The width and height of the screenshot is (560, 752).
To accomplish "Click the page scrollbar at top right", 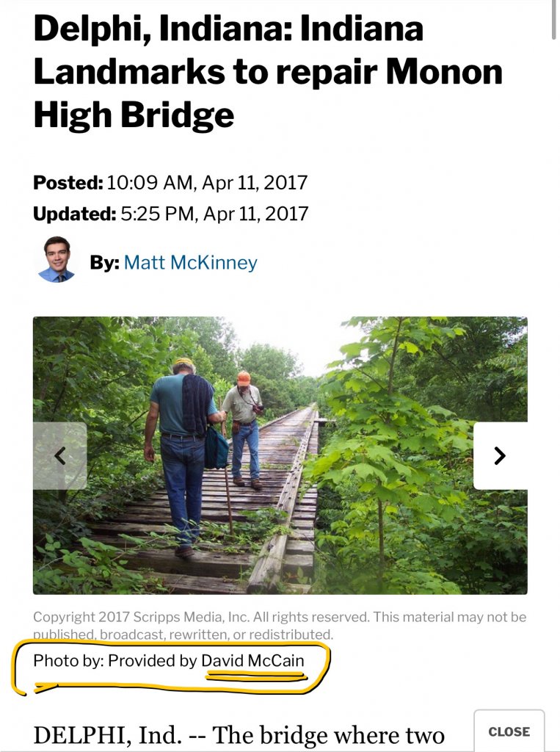I will coord(554,19).
